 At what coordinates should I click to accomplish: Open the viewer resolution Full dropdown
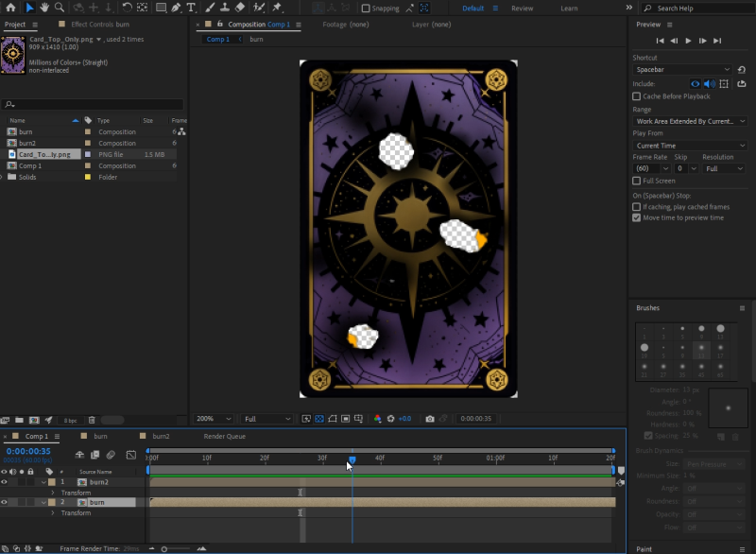[x=266, y=419]
